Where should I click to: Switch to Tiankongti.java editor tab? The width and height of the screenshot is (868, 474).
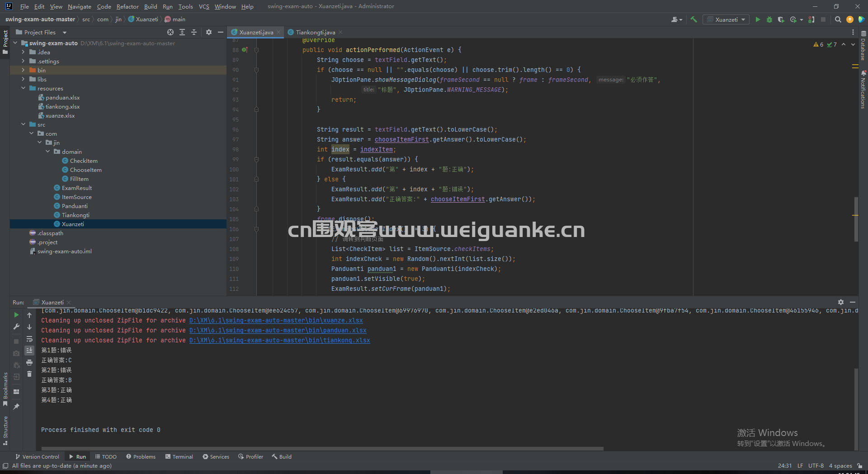click(x=315, y=32)
